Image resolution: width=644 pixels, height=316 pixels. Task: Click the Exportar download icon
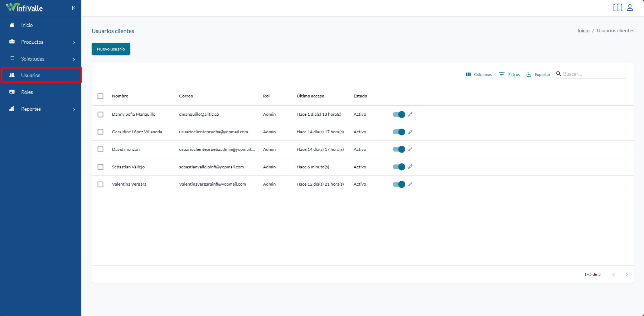click(x=529, y=75)
